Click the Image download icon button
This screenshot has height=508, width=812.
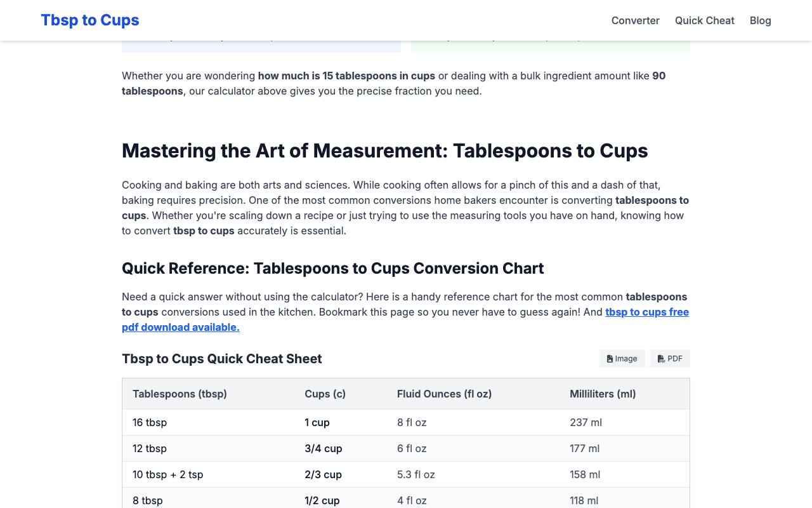tap(622, 359)
